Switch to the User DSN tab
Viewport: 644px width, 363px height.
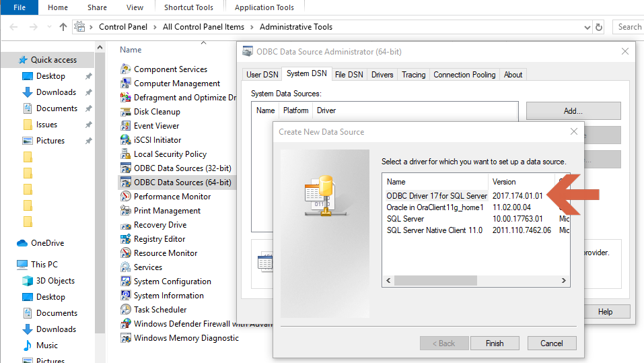[x=262, y=75]
